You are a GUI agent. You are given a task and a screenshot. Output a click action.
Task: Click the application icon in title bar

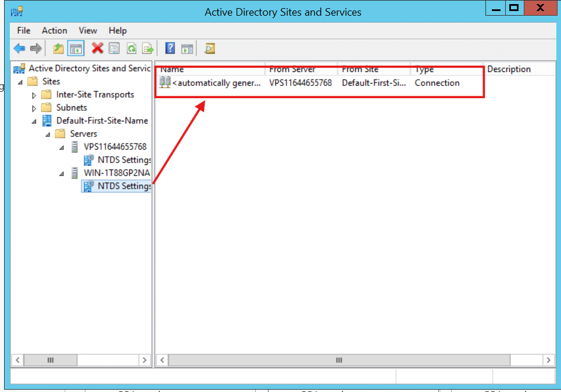coord(17,12)
